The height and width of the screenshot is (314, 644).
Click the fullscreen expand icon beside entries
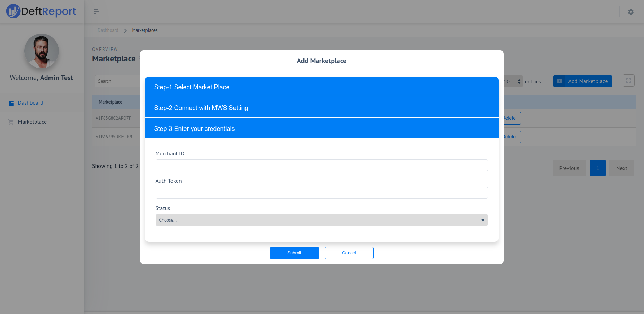[628, 80]
